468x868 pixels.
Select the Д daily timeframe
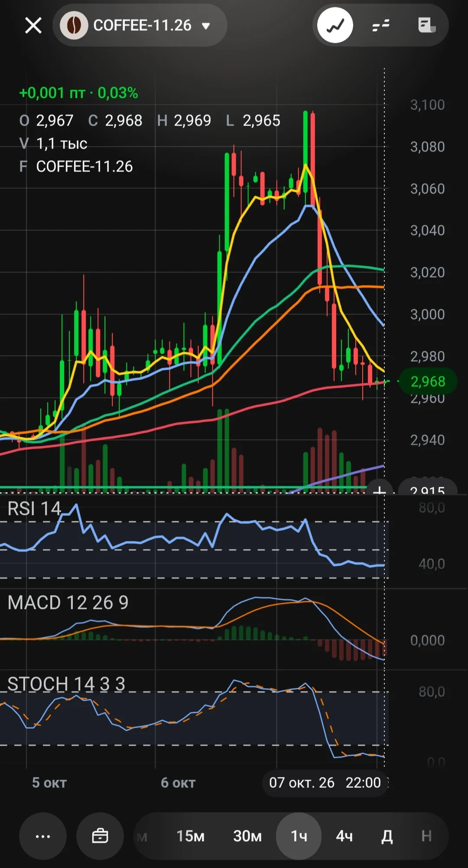[387, 836]
